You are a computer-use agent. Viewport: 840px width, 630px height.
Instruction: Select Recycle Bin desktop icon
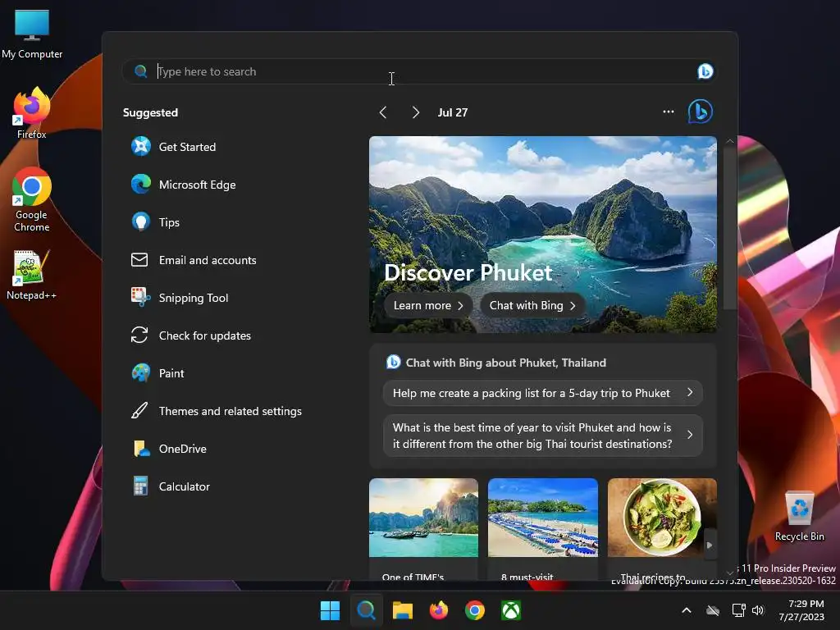click(x=799, y=516)
